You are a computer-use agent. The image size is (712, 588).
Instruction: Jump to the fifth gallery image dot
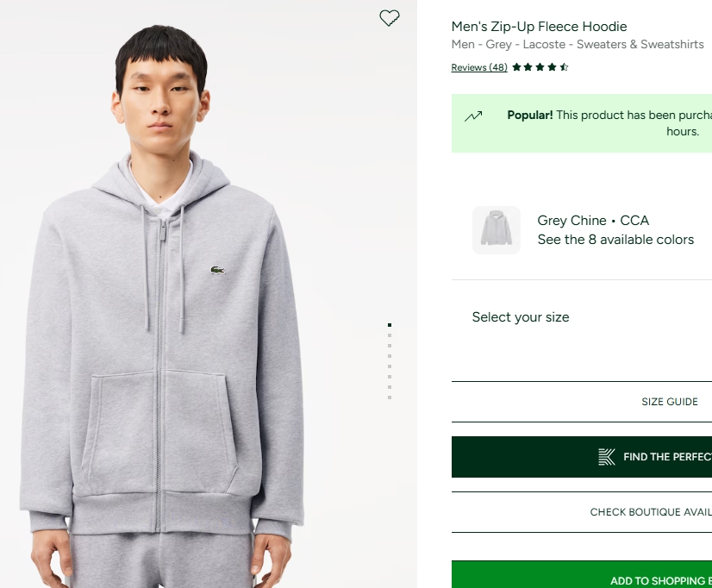pyautogui.click(x=390, y=366)
